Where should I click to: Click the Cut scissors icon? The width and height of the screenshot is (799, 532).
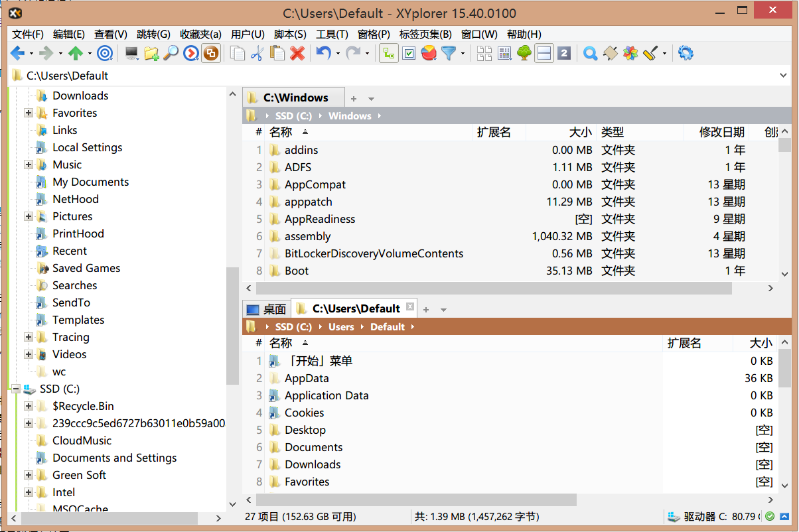(257, 54)
